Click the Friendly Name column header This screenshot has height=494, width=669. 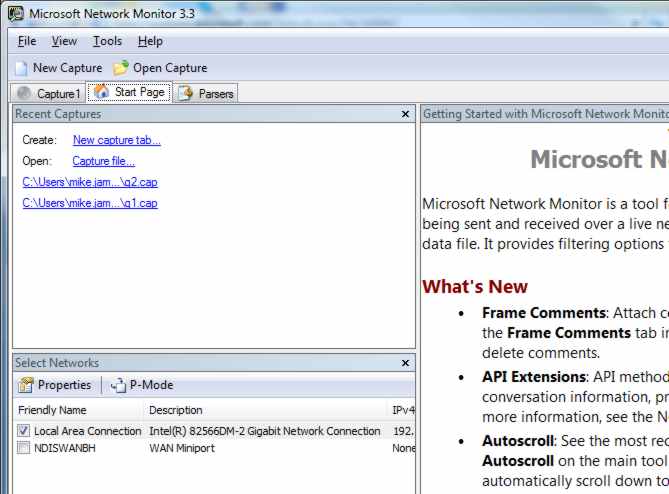[x=52, y=410]
